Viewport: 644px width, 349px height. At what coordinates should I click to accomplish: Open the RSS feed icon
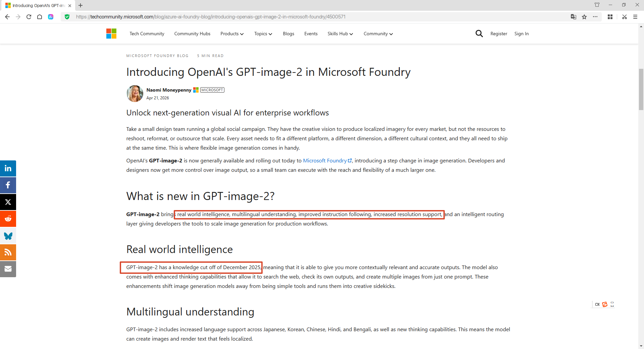(x=8, y=252)
